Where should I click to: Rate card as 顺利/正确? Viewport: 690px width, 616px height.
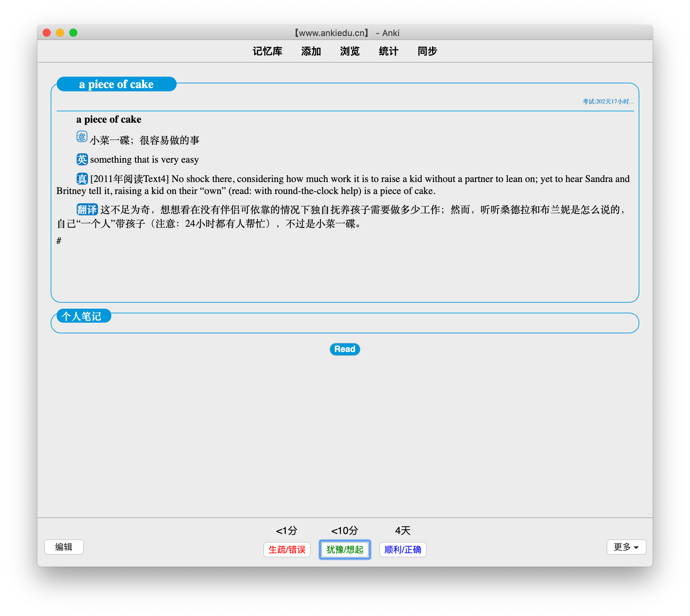[403, 549]
